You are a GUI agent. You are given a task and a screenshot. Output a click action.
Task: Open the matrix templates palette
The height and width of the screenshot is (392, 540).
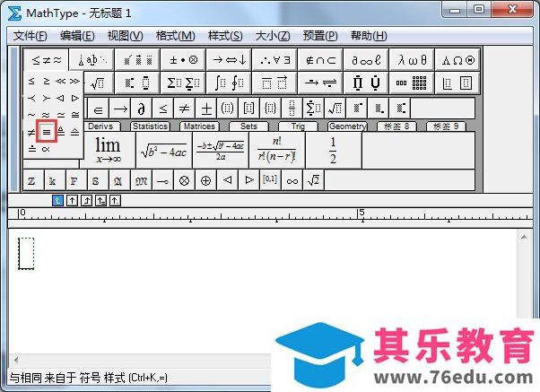(x=412, y=83)
